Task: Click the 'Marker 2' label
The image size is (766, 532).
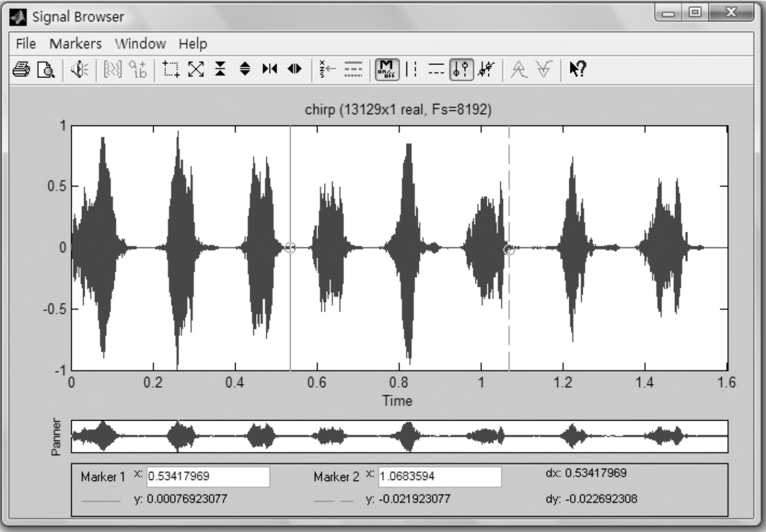Action: 336,477
